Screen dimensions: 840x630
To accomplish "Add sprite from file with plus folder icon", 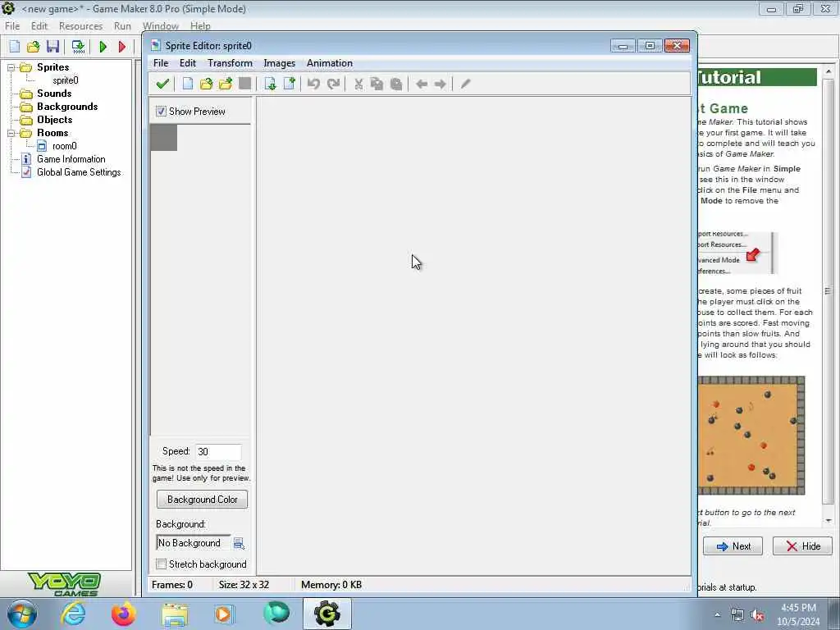I will click(x=226, y=84).
